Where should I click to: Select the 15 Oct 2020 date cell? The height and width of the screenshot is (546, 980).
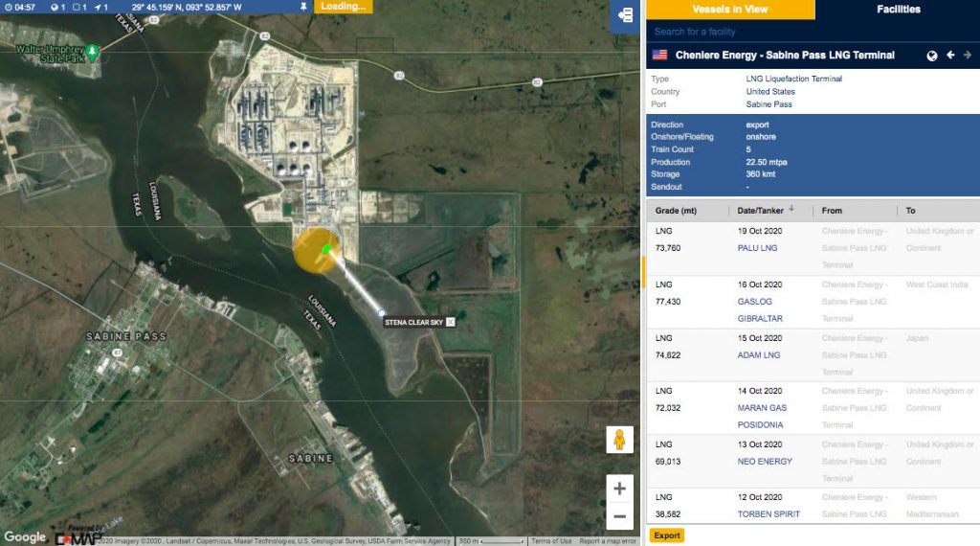pyautogui.click(x=759, y=338)
